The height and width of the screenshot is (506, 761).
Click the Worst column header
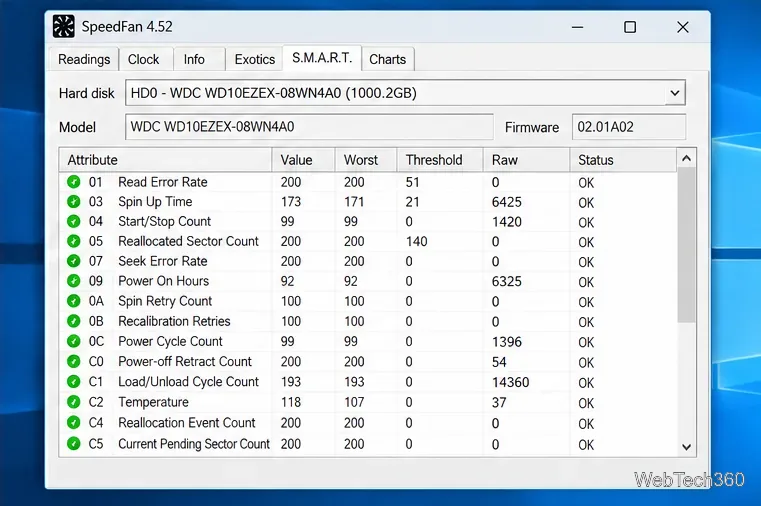pyautogui.click(x=366, y=160)
